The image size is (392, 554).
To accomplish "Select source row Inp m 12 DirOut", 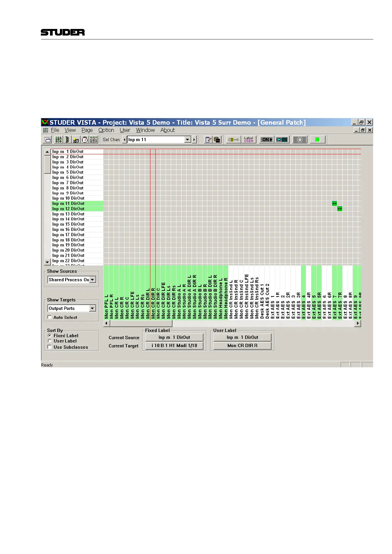I will pyautogui.click(x=77, y=209).
